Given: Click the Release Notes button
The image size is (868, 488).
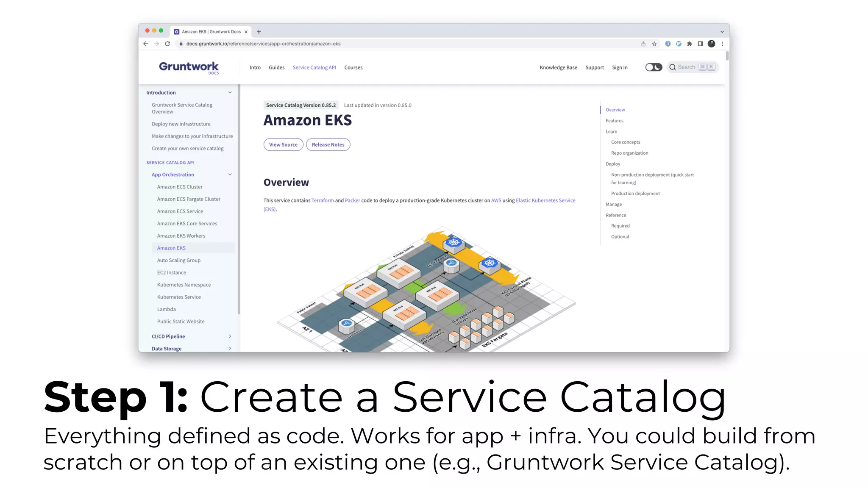Looking at the screenshot, I should tap(328, 144).
